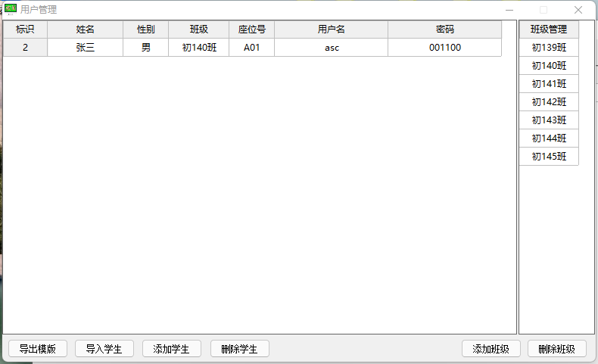Select 初145班 in the class list
598x364 pixels.
point(549,157)
